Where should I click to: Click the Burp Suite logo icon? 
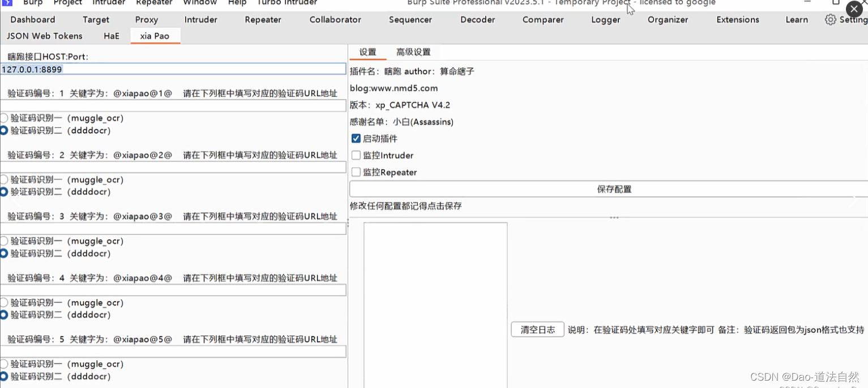(7, 2)
